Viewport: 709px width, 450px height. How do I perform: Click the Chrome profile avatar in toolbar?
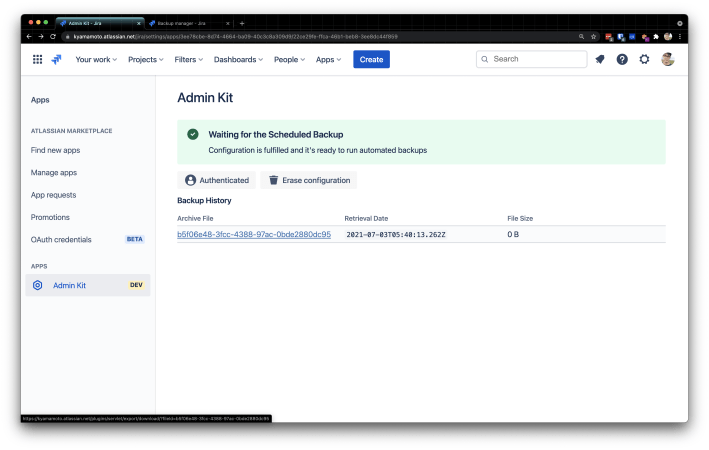[x=668, y=37]
